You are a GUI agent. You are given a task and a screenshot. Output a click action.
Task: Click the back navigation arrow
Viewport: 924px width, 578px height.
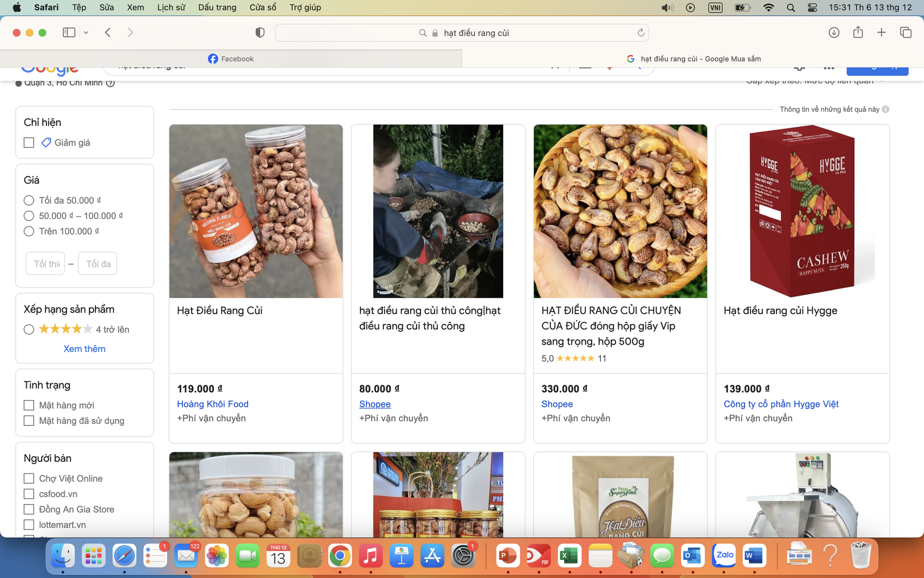click(108, 32)
